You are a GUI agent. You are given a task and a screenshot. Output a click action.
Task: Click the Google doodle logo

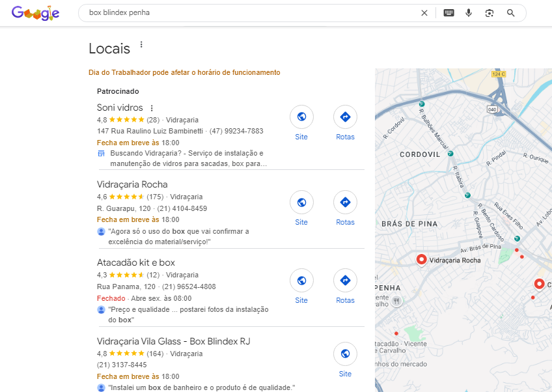point(35,14)
